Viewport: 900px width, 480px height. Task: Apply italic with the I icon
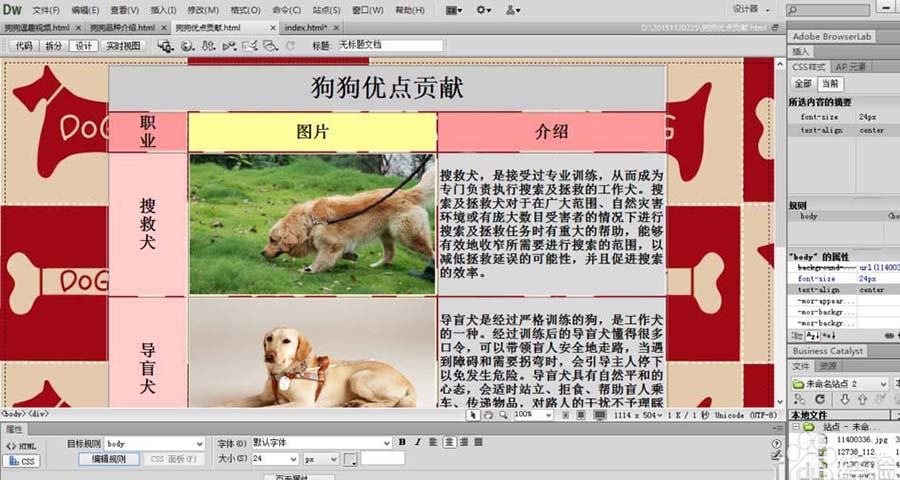(418, 442)
